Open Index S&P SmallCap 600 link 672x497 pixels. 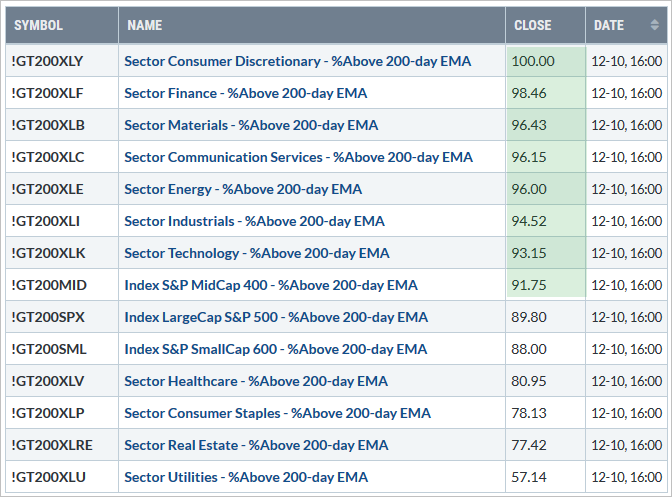(276, 349)
